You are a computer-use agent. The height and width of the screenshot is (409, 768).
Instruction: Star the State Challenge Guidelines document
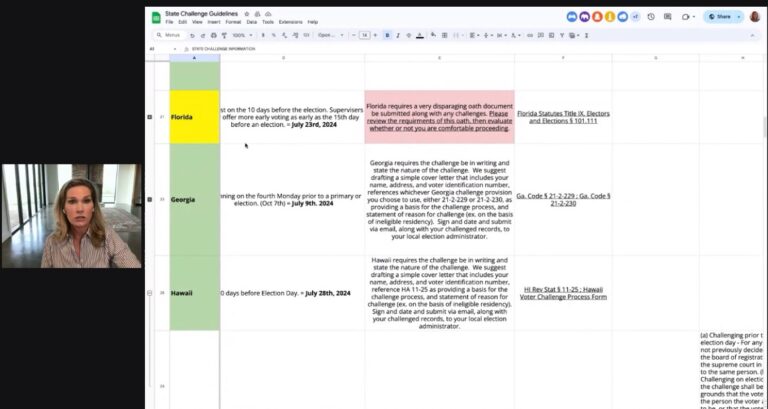[x=246, y=13]
